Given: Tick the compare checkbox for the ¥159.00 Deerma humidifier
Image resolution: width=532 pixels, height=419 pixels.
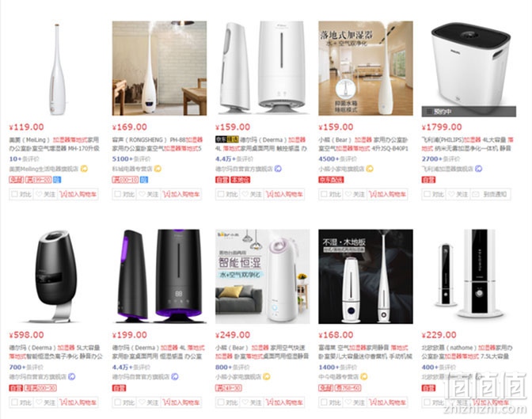Looking at the screenshot, I should (221, 194).
